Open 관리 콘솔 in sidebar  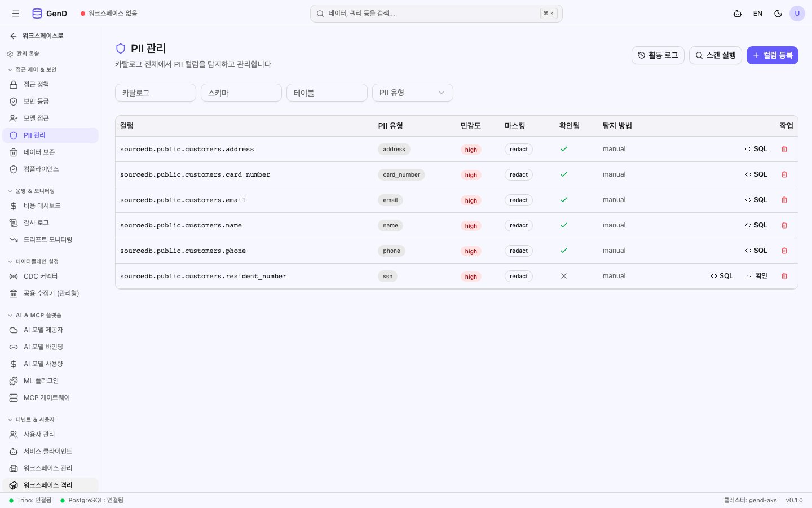pyautogui.click(x=24, y=54)
